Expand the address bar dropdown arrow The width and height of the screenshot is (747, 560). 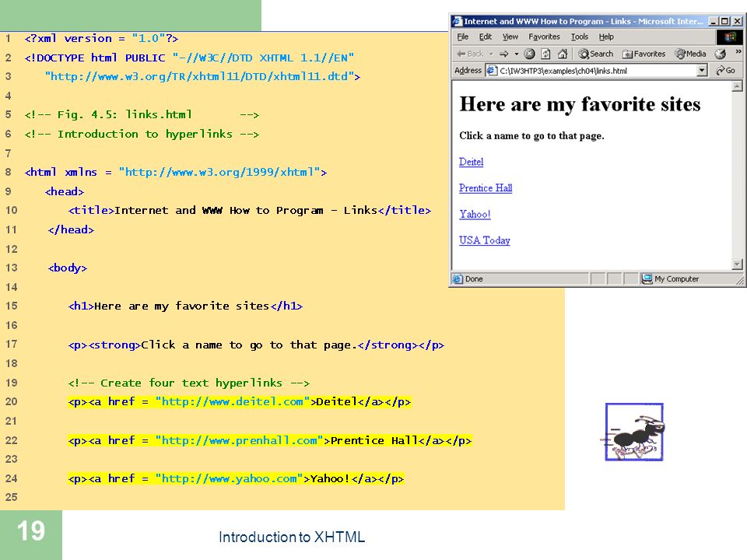[x=702, y=71]
